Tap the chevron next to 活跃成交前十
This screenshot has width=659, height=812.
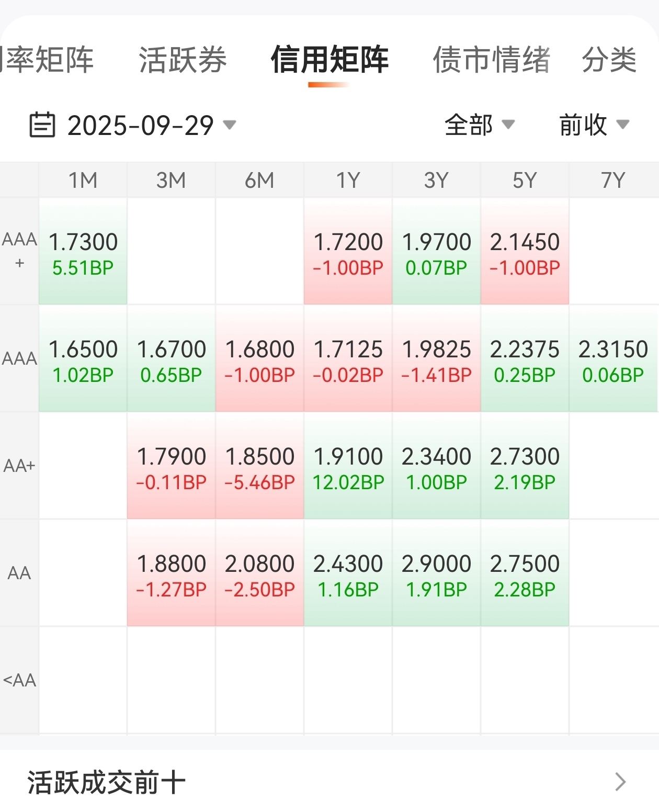[x=620, y=782]
